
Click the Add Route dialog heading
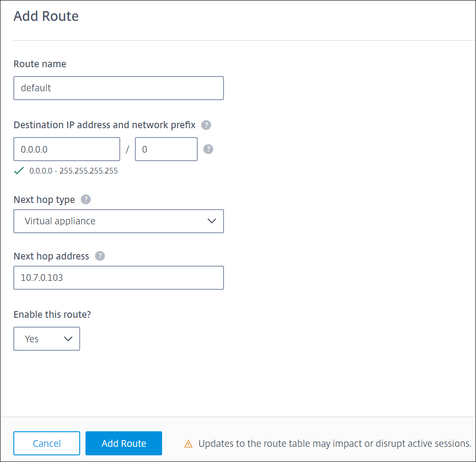pos(46,16)
